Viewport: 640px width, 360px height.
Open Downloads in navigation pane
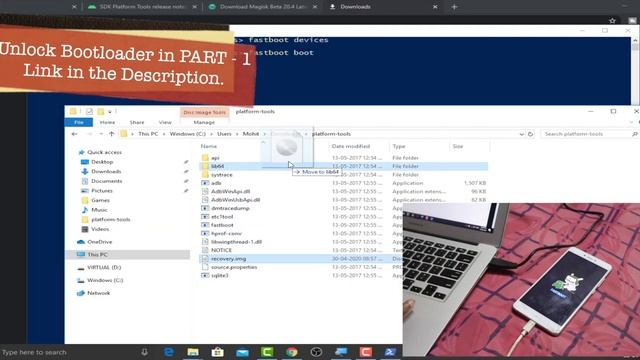[106, 171]
